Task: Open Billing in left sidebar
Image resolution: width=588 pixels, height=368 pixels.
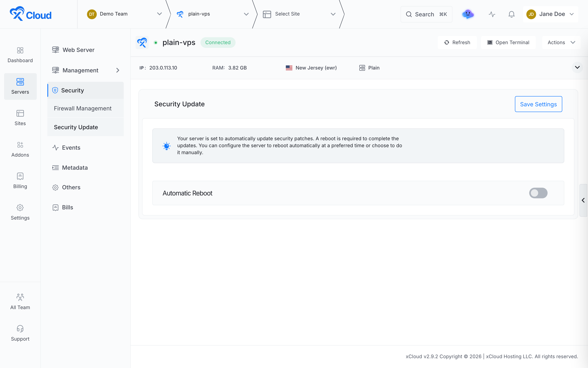Action: coord(20,181)
